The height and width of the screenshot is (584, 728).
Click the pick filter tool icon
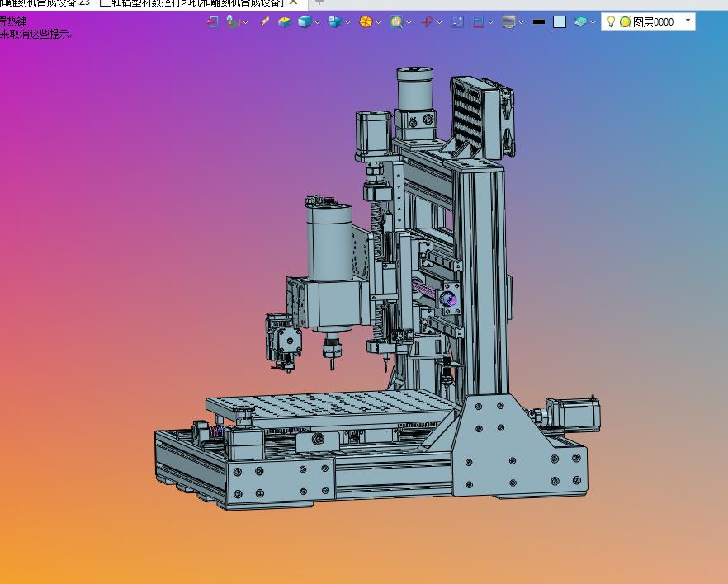tap(233, 21)
